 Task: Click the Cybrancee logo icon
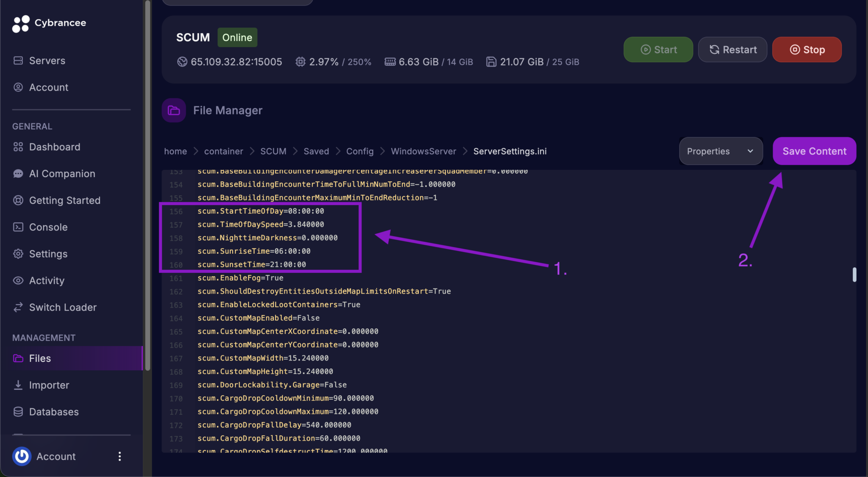pos(21,24)
